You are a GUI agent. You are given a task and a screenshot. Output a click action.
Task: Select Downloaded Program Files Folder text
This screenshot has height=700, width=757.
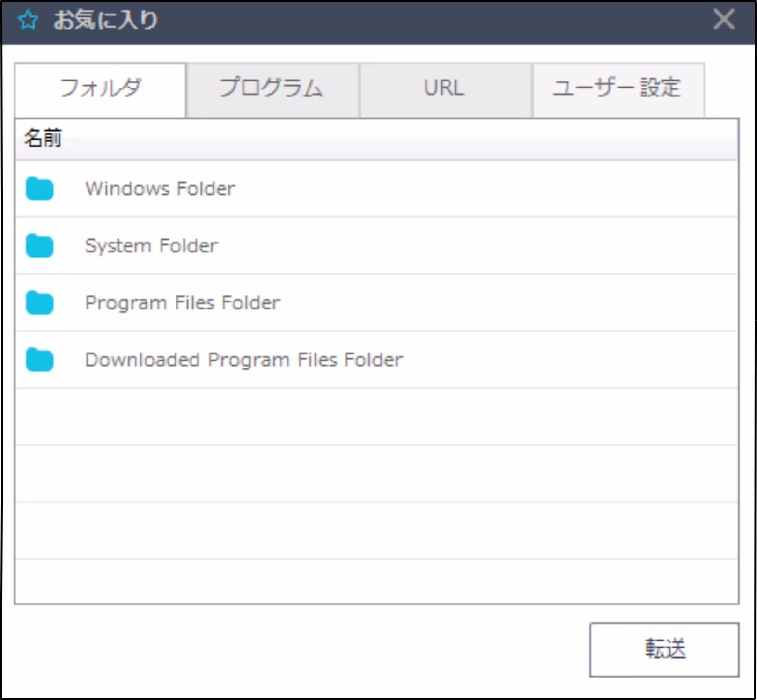pyautogui.click(x=244, y=360)
